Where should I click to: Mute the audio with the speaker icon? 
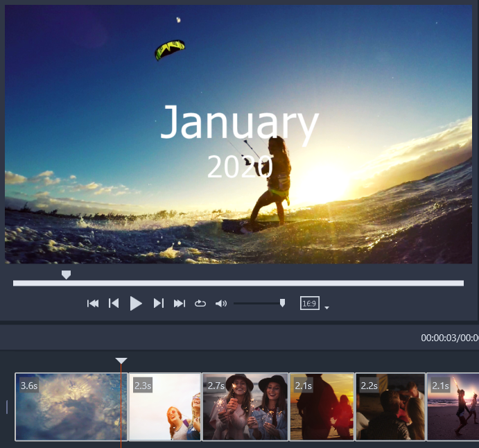(x=221, y=304)
